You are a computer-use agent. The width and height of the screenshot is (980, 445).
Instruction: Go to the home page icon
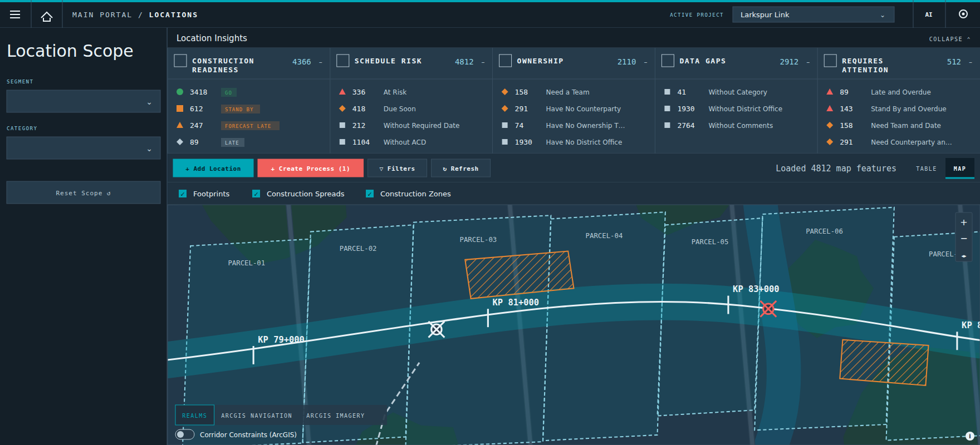click(x=47, y=16)
